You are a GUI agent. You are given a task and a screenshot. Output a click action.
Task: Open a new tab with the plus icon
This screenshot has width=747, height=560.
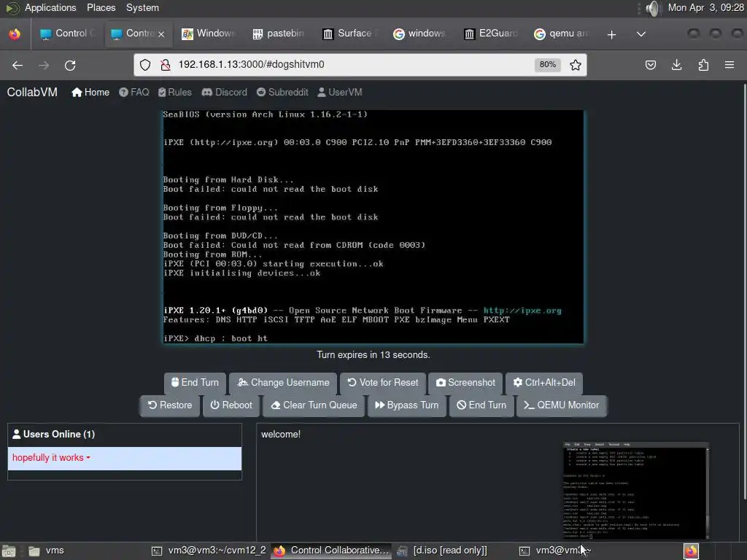point(612,34)
